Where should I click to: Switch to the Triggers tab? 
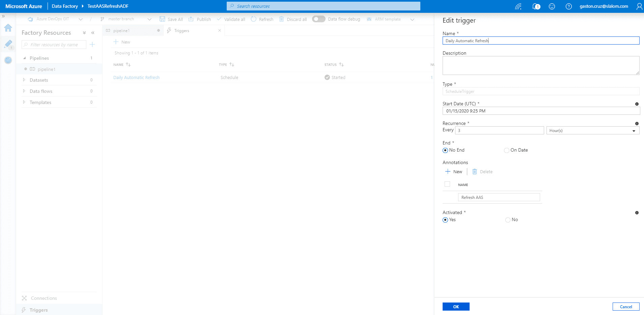[194, 30]
